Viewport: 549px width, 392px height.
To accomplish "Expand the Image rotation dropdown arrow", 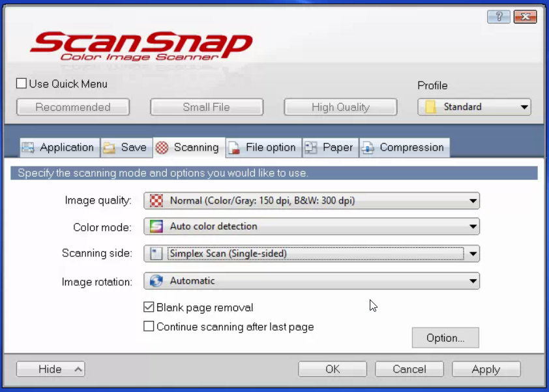I will point(473,280).
